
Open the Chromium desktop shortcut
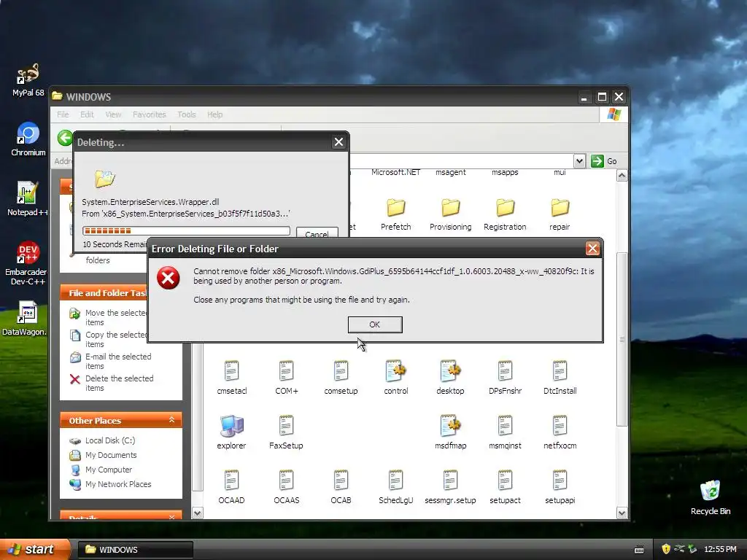click(28, 139)
